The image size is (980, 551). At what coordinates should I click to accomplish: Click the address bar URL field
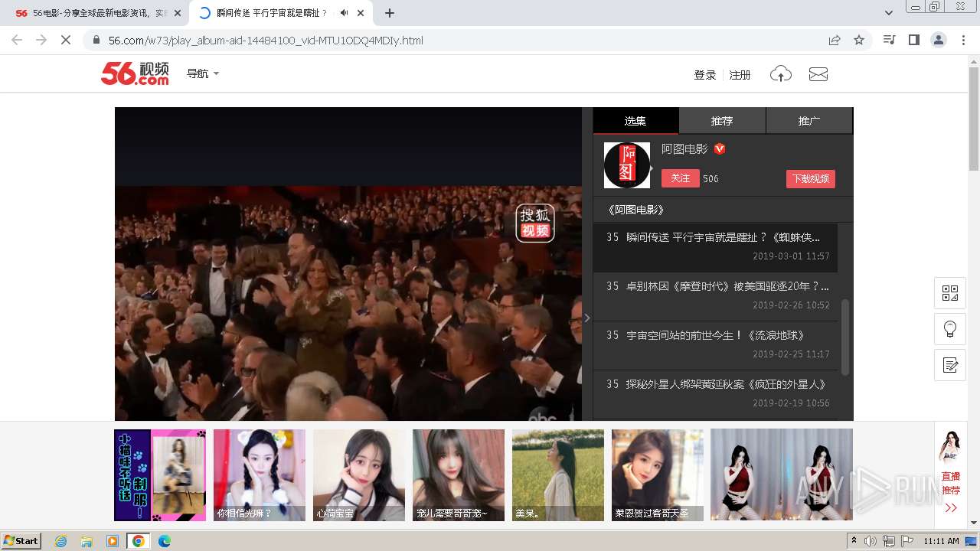(459, 40)
